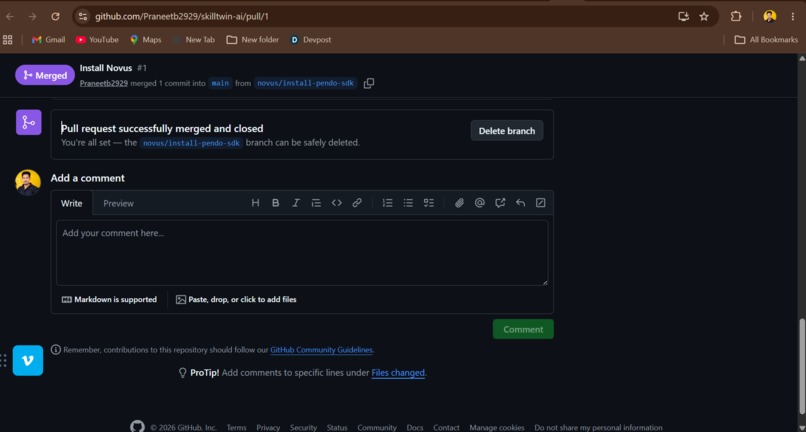
Task: Insert an unordered bullet list
Action: (408, 203)
